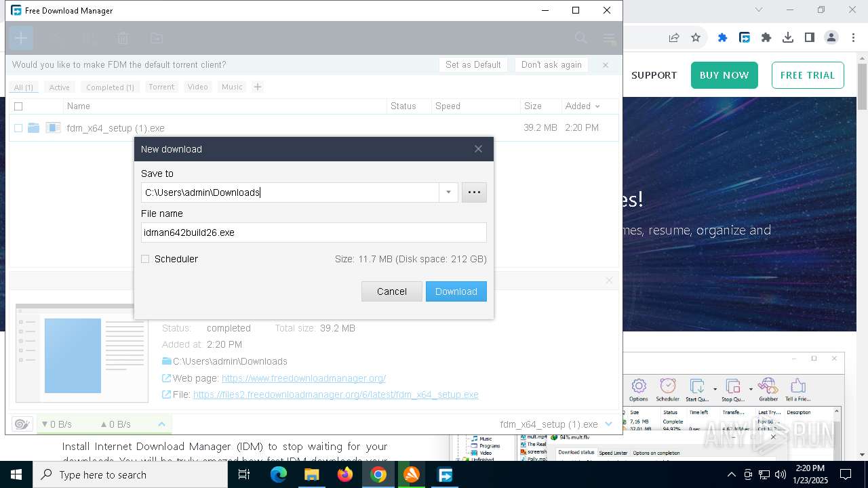This screenshot has height=488, width=868.
Task: Click the Save to path field
Action: pyautogui.click(x=290, y=192)
